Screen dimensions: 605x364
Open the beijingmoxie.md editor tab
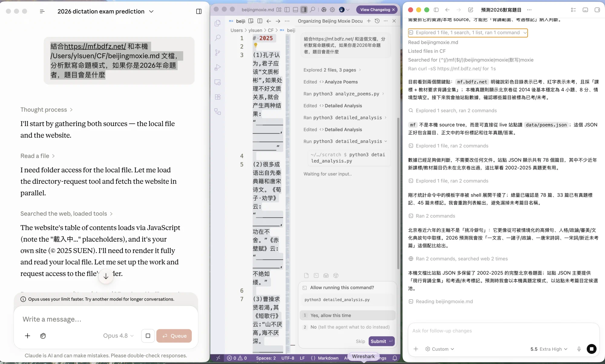coord(237,21)
